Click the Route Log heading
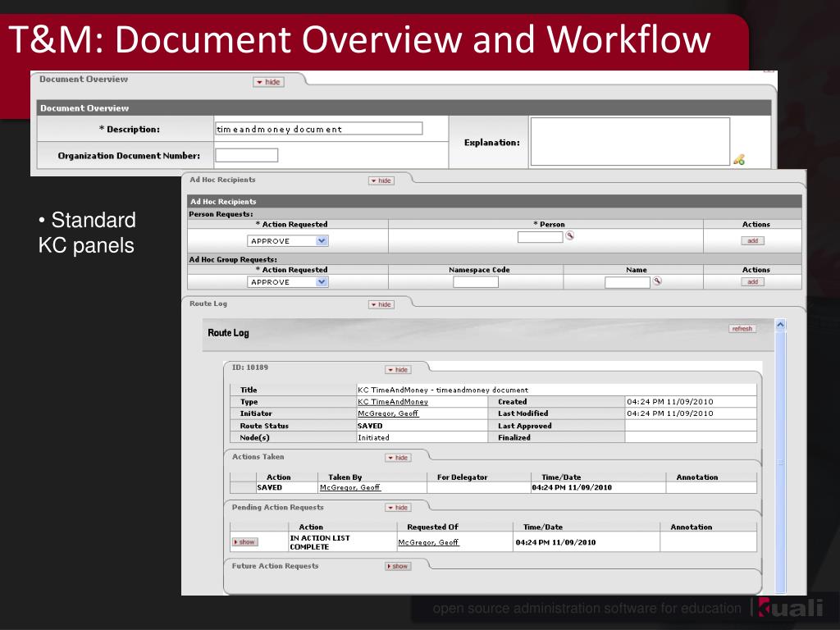Image resolution: width=840 pixels, height=630 pixels. click(228, 333)
